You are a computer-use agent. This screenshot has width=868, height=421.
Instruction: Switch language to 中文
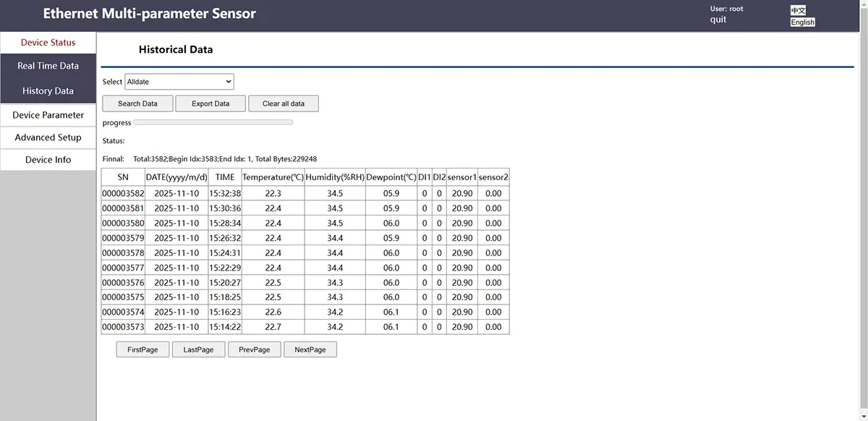(798, 10)
